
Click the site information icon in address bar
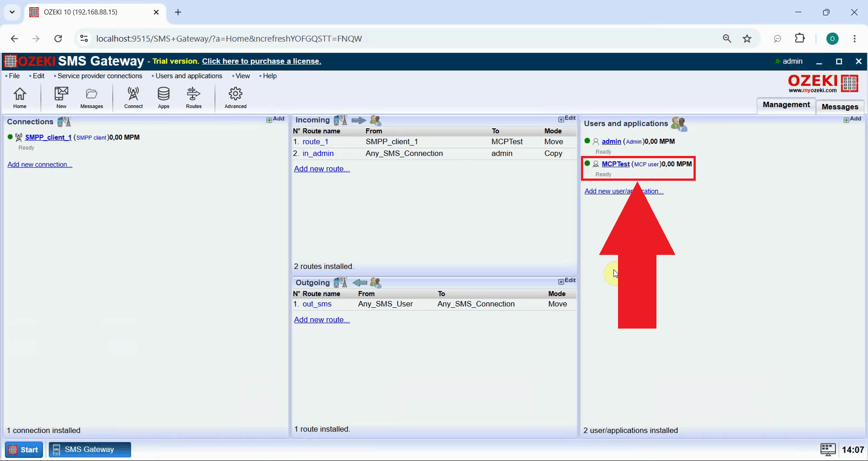[x=84, y=38]
